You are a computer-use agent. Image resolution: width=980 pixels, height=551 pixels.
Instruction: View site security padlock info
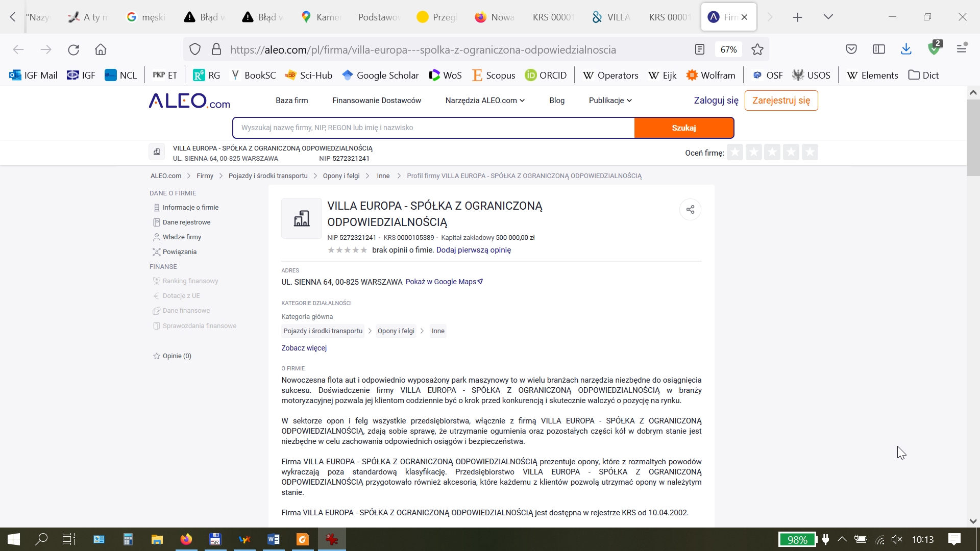pos(216,49)
